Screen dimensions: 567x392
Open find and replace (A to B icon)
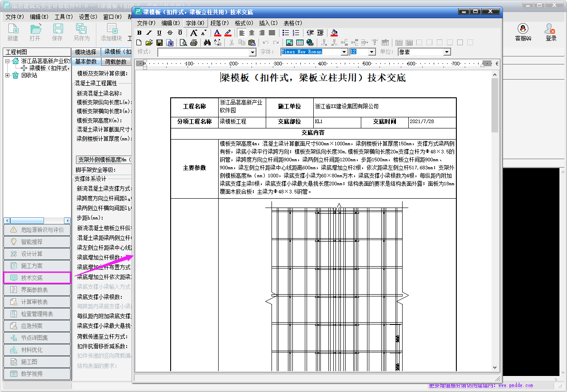217,43
